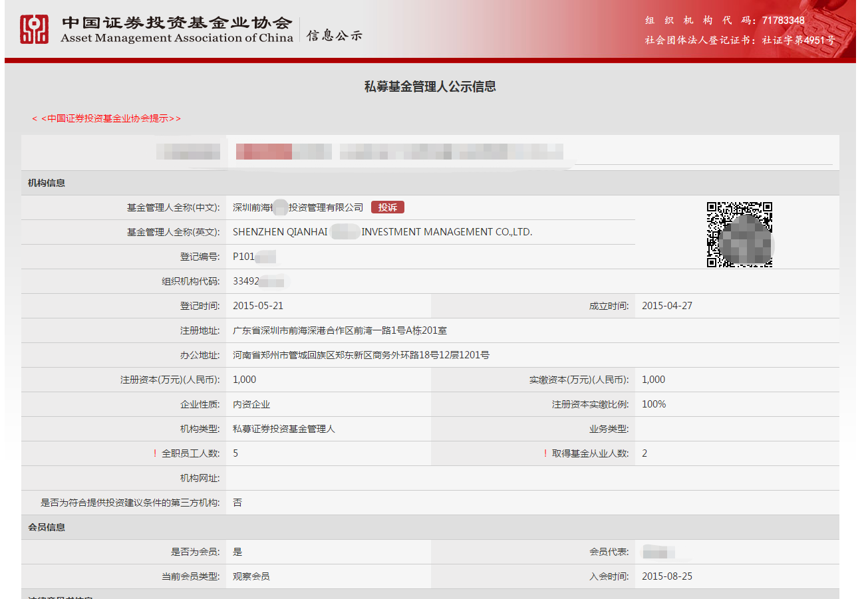Click the 中国证券投资基金业协会 header title

pyautogui.click(x=177, y=22)
